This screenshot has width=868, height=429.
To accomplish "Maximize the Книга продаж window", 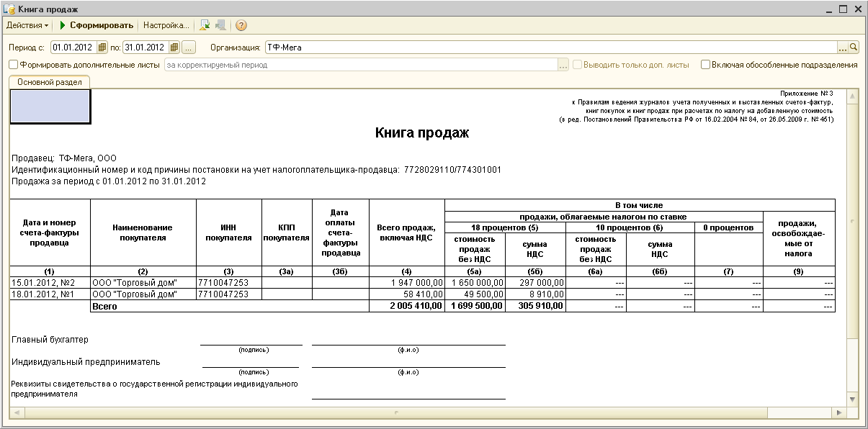I will (843, 9).
